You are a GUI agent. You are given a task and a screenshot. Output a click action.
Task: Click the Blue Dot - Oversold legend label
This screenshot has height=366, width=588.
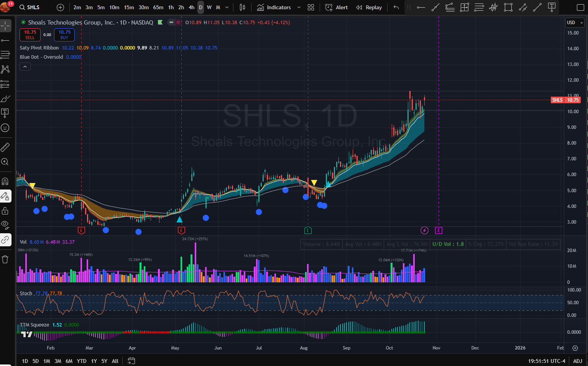tap(41, 57)
